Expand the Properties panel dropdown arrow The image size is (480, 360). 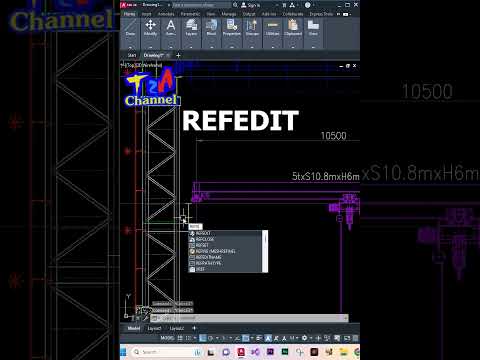pos(232,47)
